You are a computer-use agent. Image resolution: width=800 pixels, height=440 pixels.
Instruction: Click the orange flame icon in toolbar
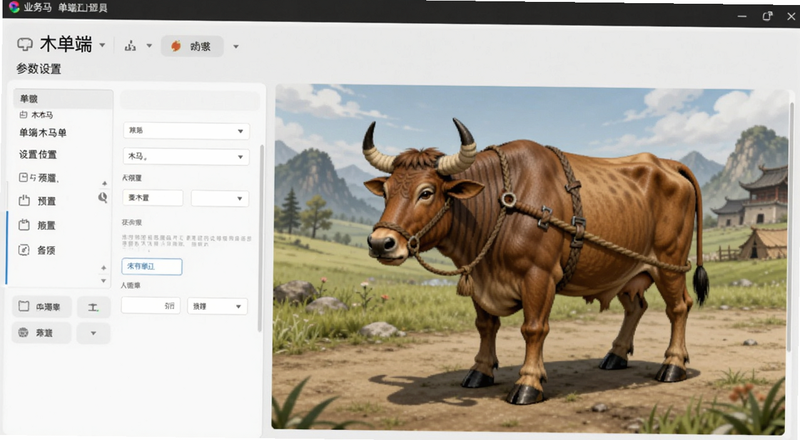point(176,46)
